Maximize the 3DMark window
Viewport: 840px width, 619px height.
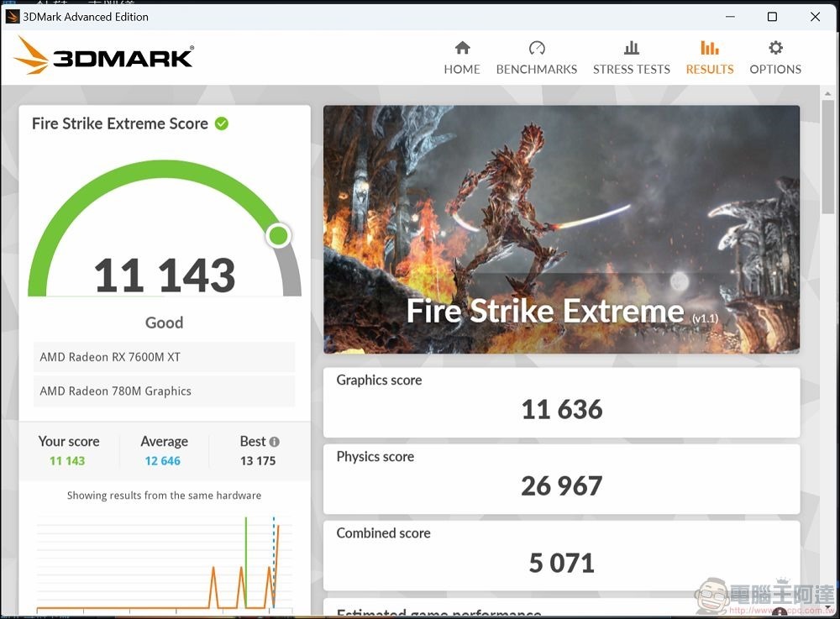click(772, 17)
